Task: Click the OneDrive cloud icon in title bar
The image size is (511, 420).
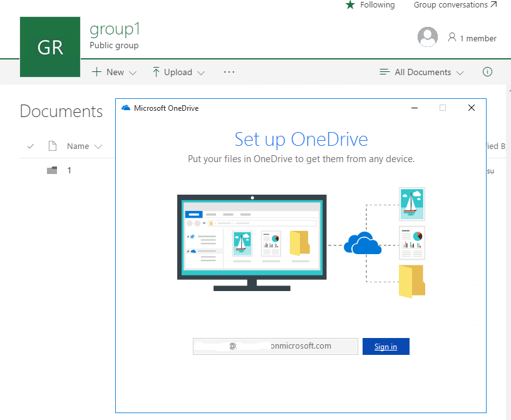Action: [x=126, y=108]
